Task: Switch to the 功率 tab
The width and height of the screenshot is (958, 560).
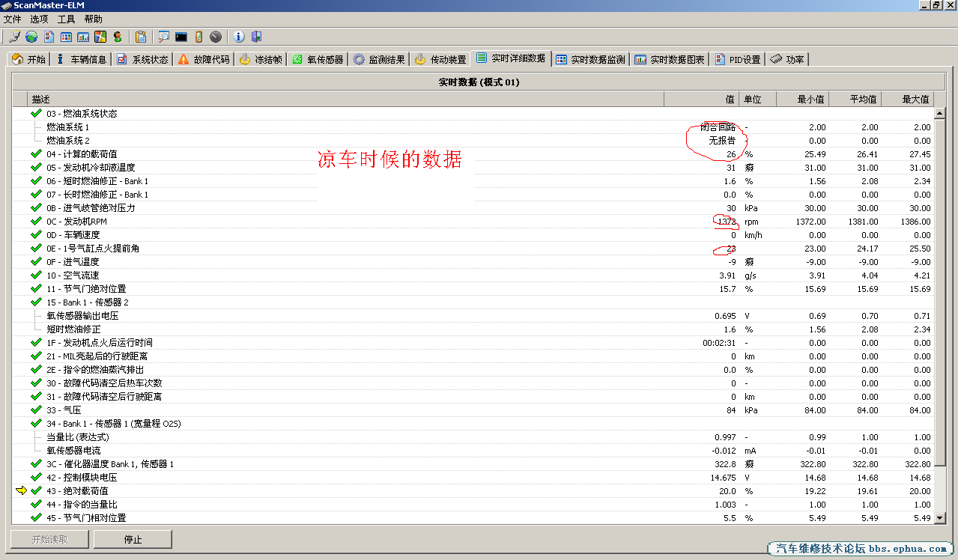Action: [787, 59]
